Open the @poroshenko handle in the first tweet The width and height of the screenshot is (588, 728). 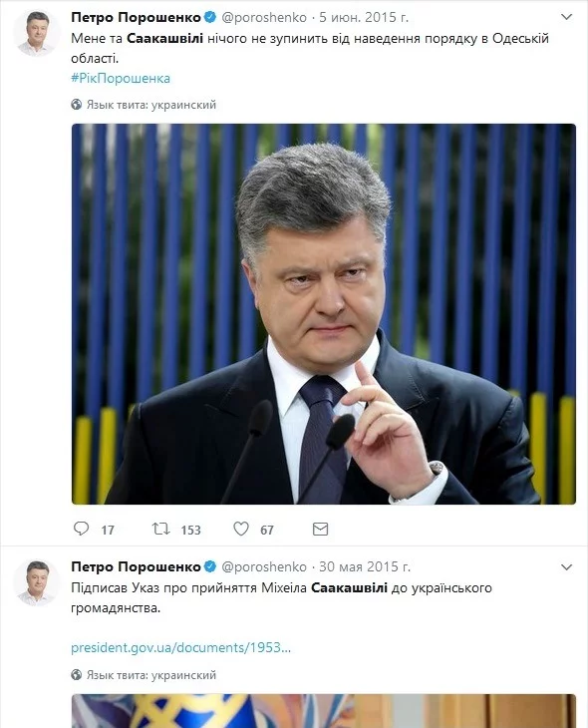click(x=264, y=18)
